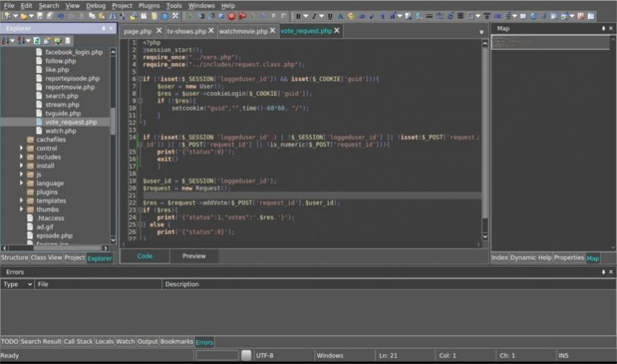The width and height of the screenshot is (617, 364).
Task: Collapse code fold at line 6
Action: (139, 79)
